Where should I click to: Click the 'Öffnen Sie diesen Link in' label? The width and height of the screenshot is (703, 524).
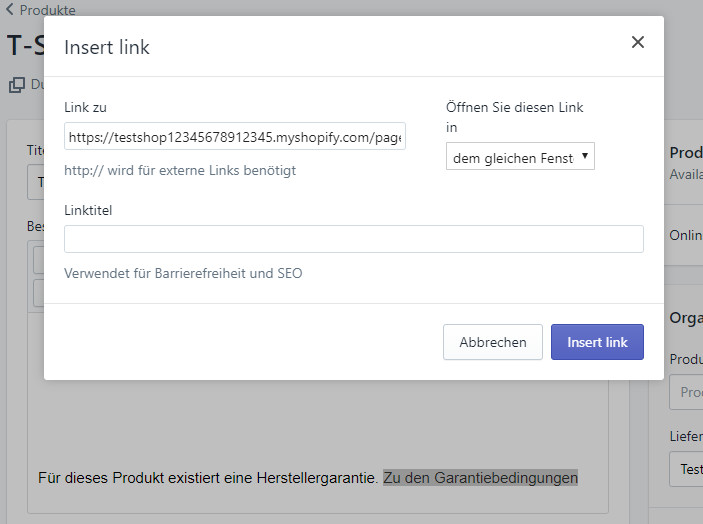click(x=514, y=117)
